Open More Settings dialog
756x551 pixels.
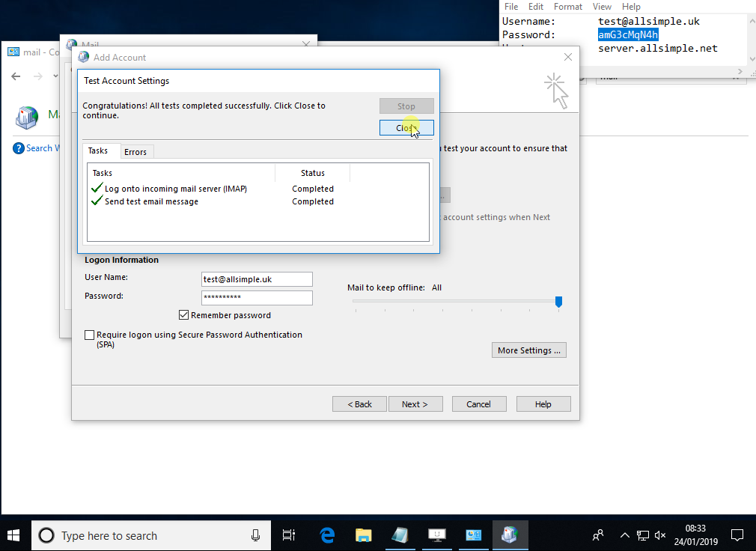click(528, 350)
